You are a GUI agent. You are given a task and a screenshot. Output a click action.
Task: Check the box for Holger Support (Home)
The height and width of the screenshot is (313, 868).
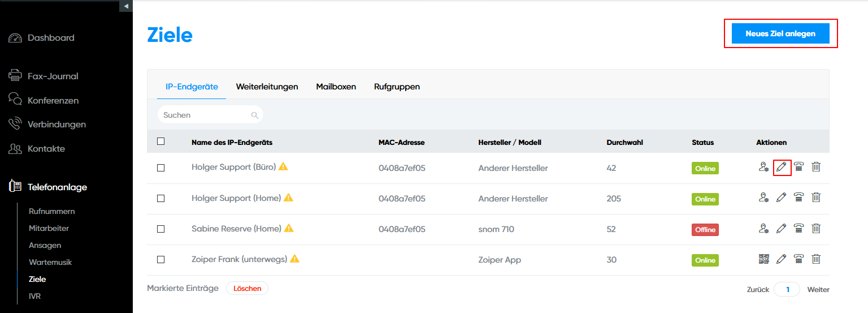(x=161, y=199)
